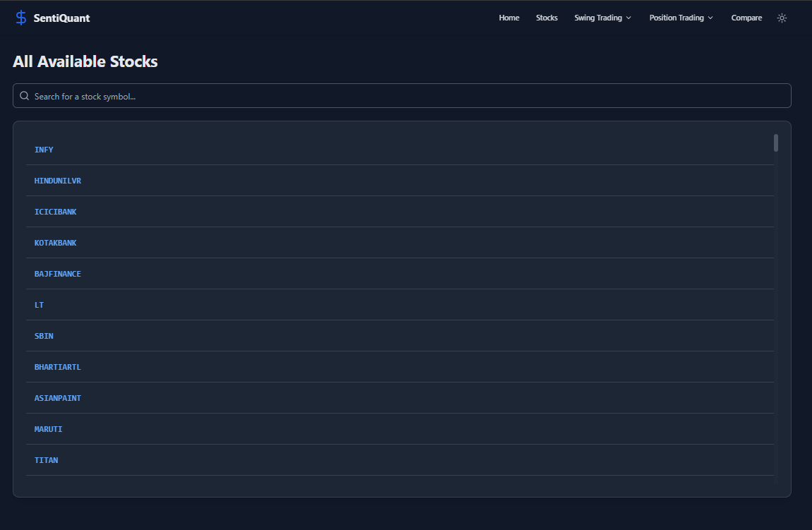Viewport: 812px width, 530px height.
Task: Click the Swing Trading chevron arrow
Action: (629, 18)
